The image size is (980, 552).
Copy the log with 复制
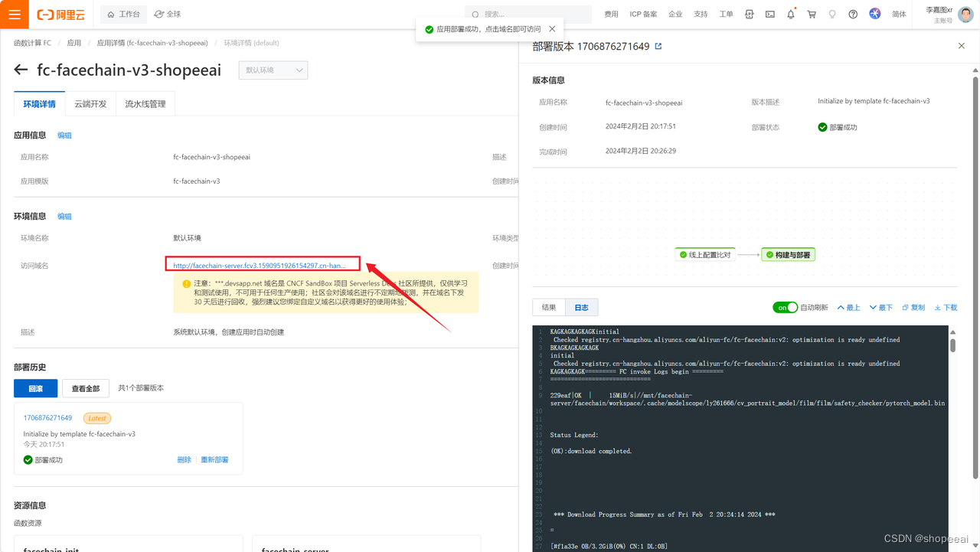tap(914, 307)
